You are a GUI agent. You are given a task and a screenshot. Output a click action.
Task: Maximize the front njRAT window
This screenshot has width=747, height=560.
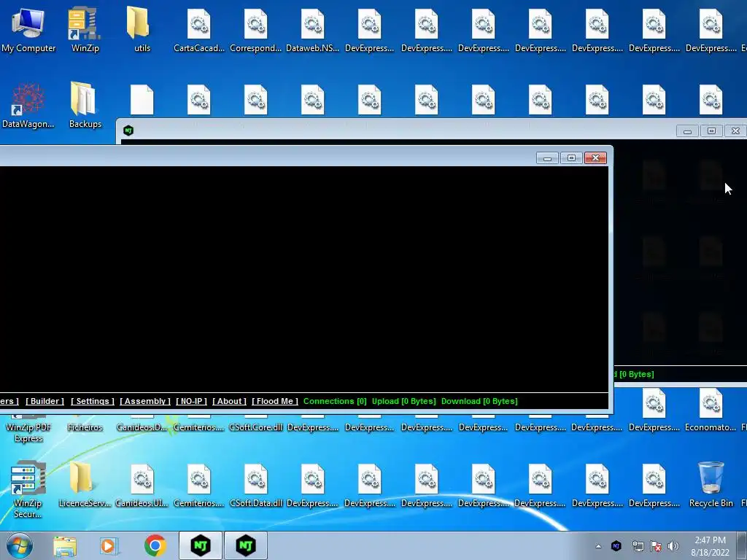coord(571,158)
